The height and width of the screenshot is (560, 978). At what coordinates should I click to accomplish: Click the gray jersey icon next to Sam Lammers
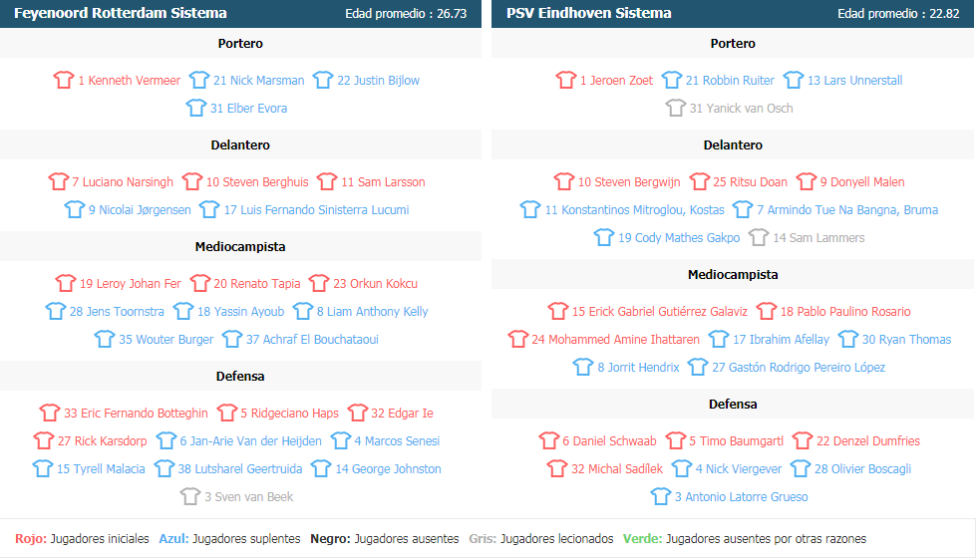pos(759,237)
